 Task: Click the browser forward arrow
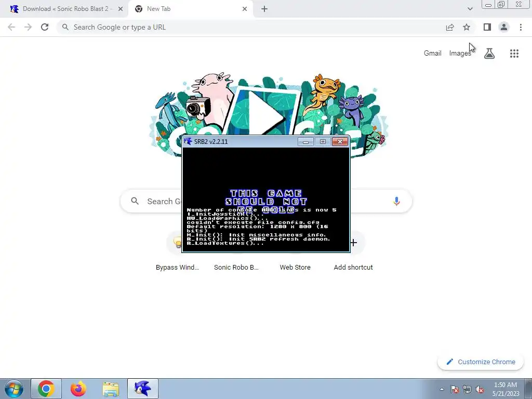coord(28,27)
